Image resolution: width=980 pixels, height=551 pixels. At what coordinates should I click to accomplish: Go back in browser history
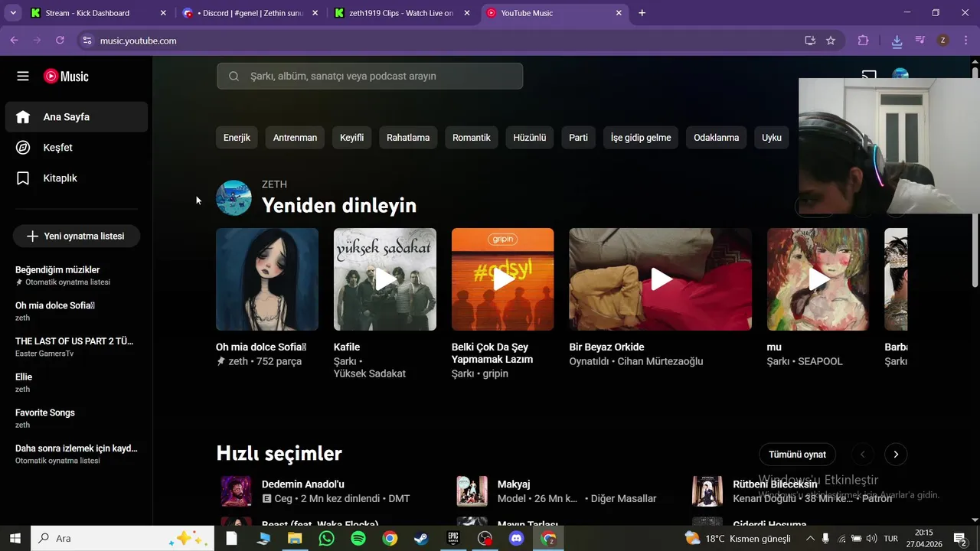(x=15, y=41)
